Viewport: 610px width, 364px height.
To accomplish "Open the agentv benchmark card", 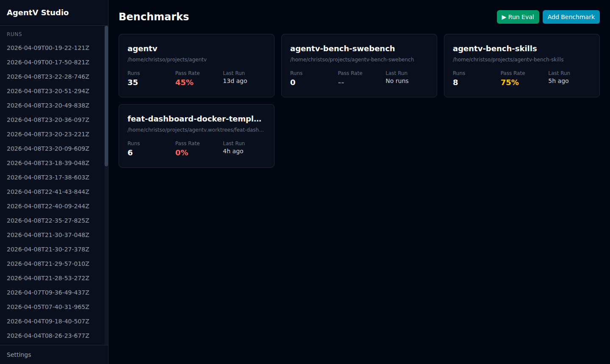I will (196, 66).
